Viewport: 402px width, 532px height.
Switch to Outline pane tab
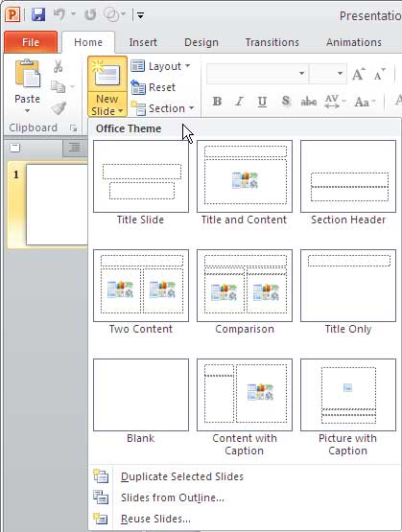pyautogui.click(x=75, y=148)
